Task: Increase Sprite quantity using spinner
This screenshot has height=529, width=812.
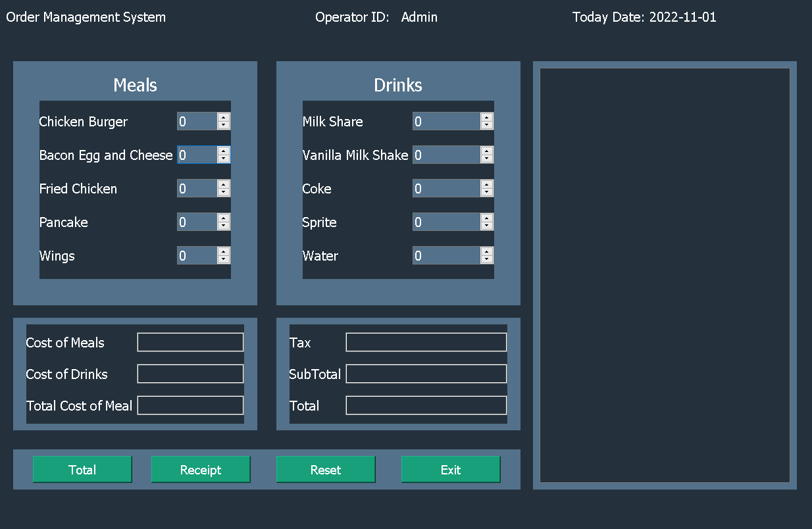Action: (486, 218)
